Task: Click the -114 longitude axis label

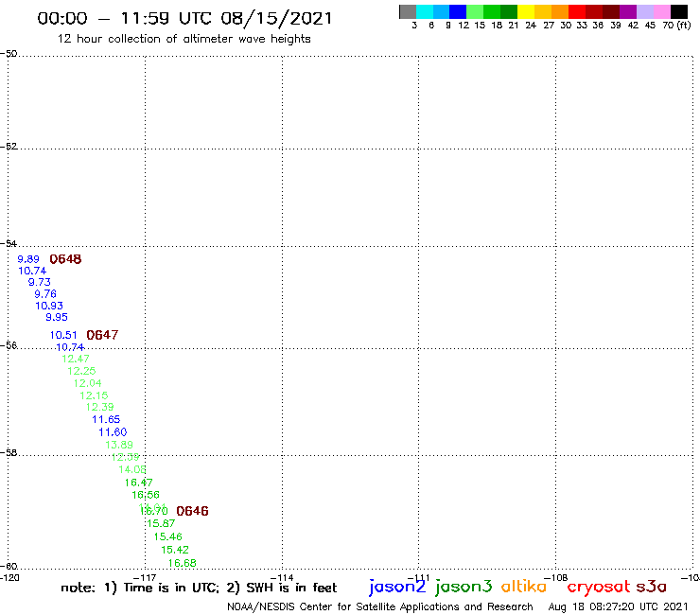Action: (x=282, y=577)
